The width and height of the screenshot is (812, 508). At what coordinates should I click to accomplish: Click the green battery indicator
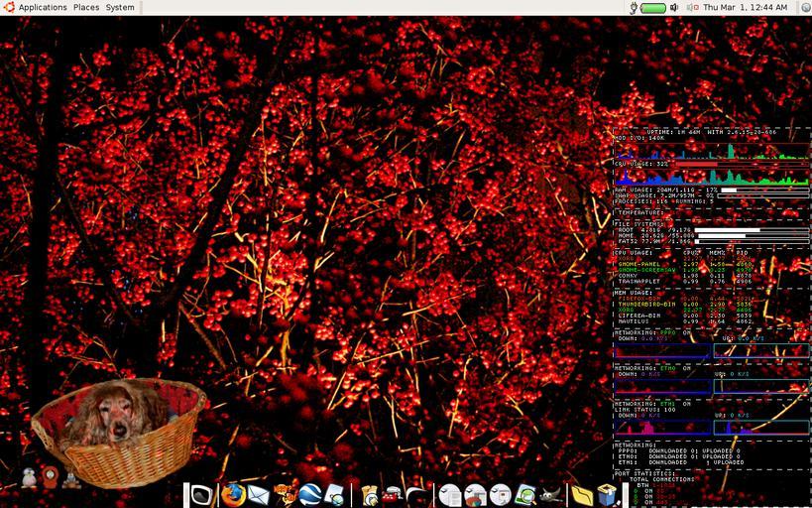pyautogui.click(x=653, y=7)
